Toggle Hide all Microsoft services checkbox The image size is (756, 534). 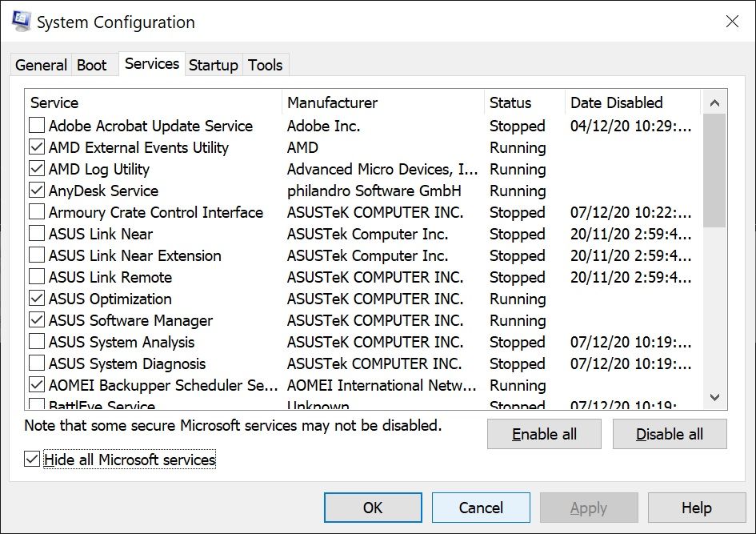(32, 460)
